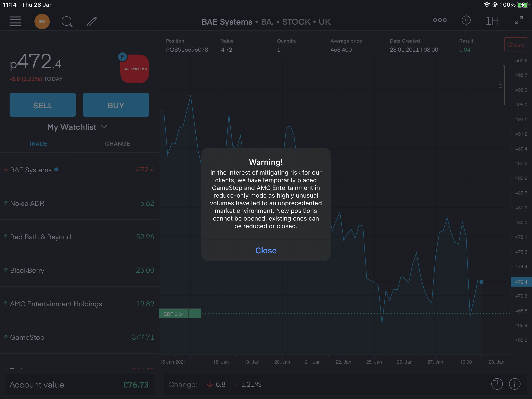Image resolution: width=532 pixels, height=399 pixels.
Task: Tap the crosshair target icon
Action: (x=466, y=20)
